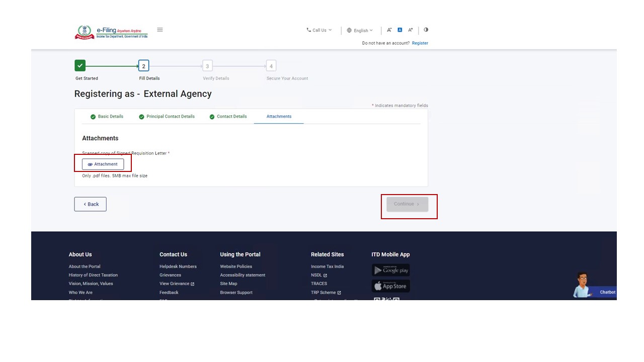Open the App Store download badge
The height and width of the screenshot is (362, 644).
[390, 286]
